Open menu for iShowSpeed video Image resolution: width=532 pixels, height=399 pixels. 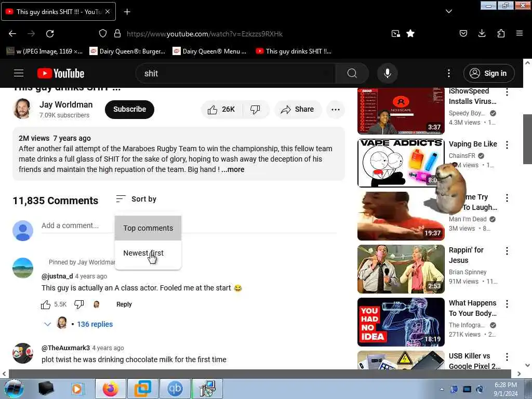click(507, 92)
